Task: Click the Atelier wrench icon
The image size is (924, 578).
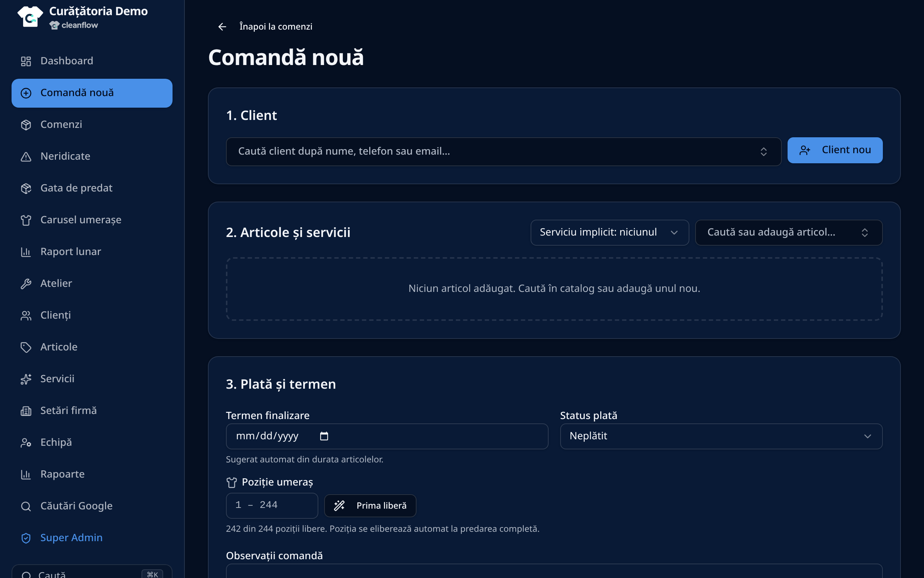Action: pyautogui.click(x=26, y=284)
